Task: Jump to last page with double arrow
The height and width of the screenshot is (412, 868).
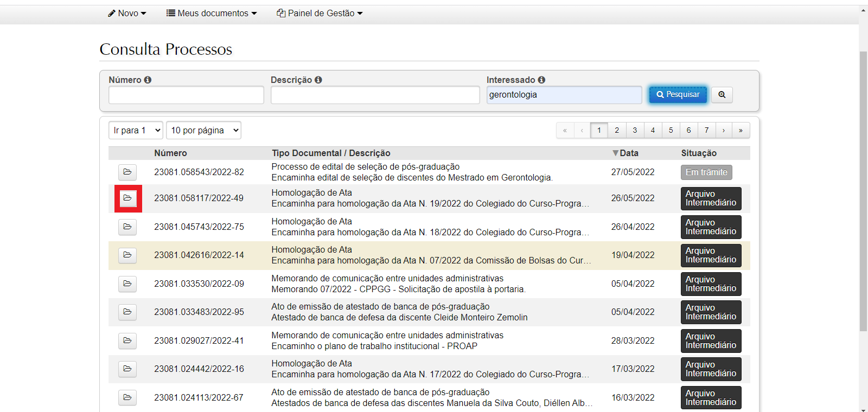Action: (741, 130)
